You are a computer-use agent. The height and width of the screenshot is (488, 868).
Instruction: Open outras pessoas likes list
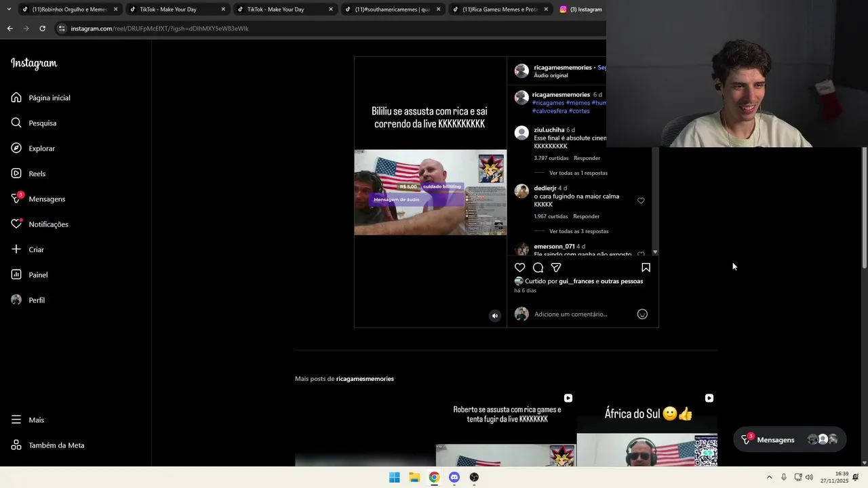click(x=622, y=281)
